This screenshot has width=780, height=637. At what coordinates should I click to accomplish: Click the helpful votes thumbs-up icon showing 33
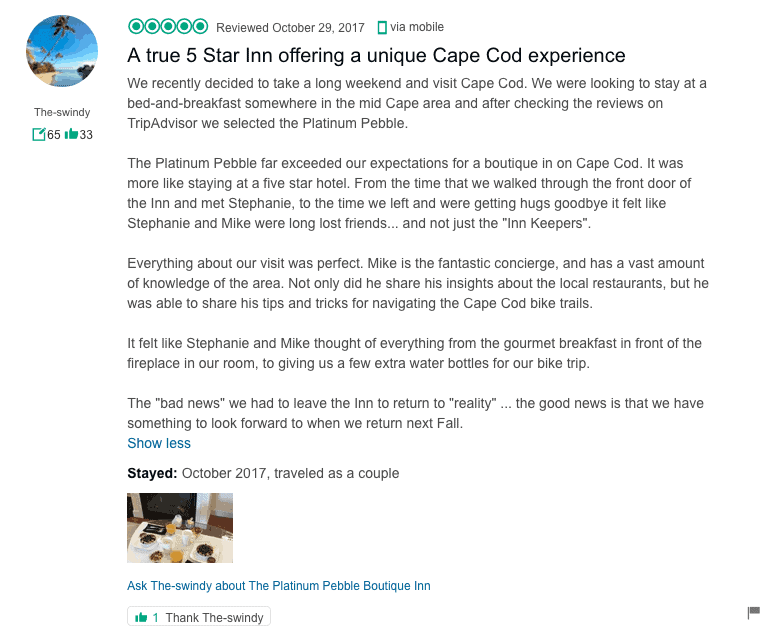click(71, 133)
